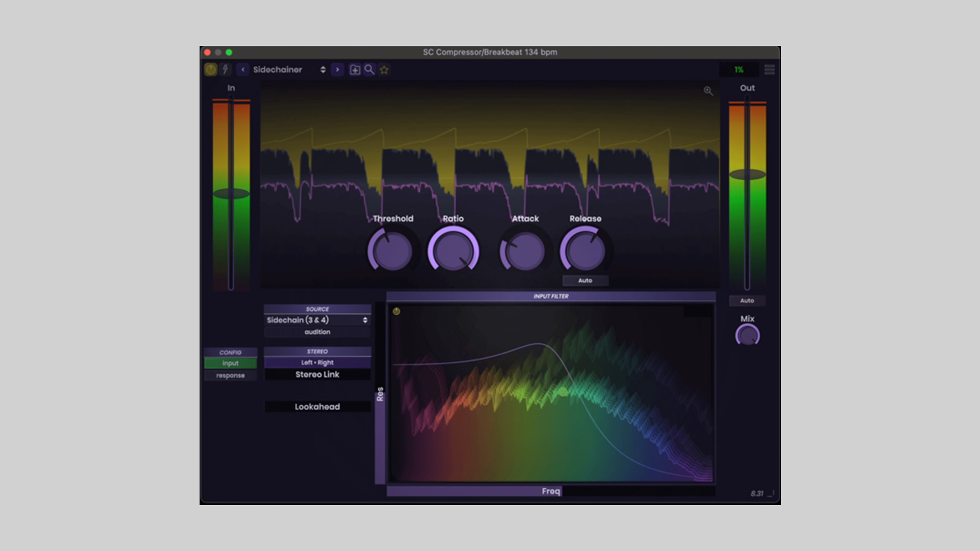Click the resize handle next to version number
This screenshot has width=980, height=551.
point(771,493)
